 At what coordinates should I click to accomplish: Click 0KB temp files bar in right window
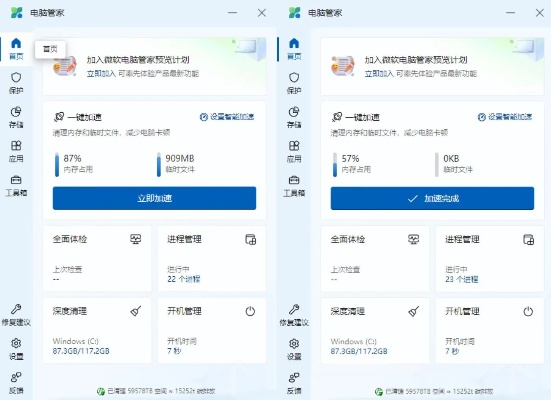click(437, 164)
